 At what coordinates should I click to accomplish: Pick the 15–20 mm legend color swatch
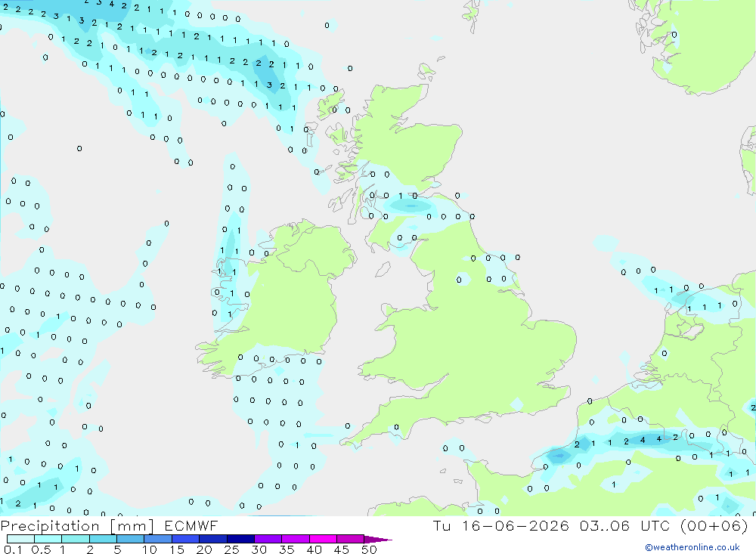(x=186, y=539)
